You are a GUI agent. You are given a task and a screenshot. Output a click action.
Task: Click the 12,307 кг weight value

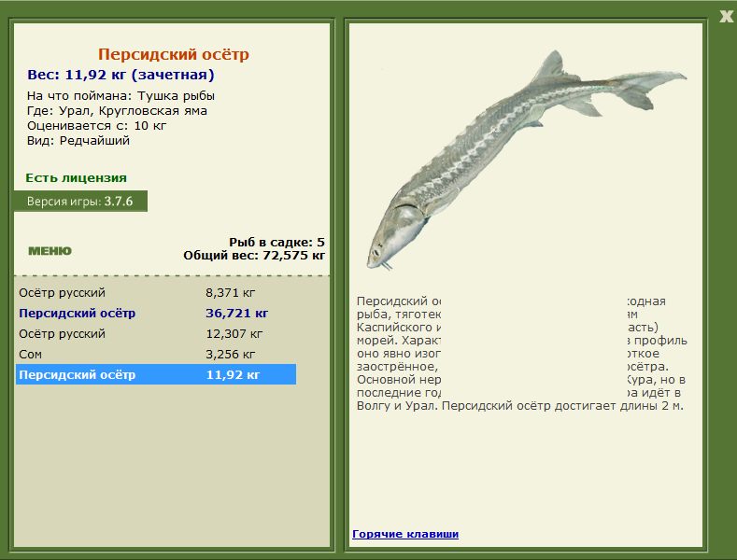234,334
